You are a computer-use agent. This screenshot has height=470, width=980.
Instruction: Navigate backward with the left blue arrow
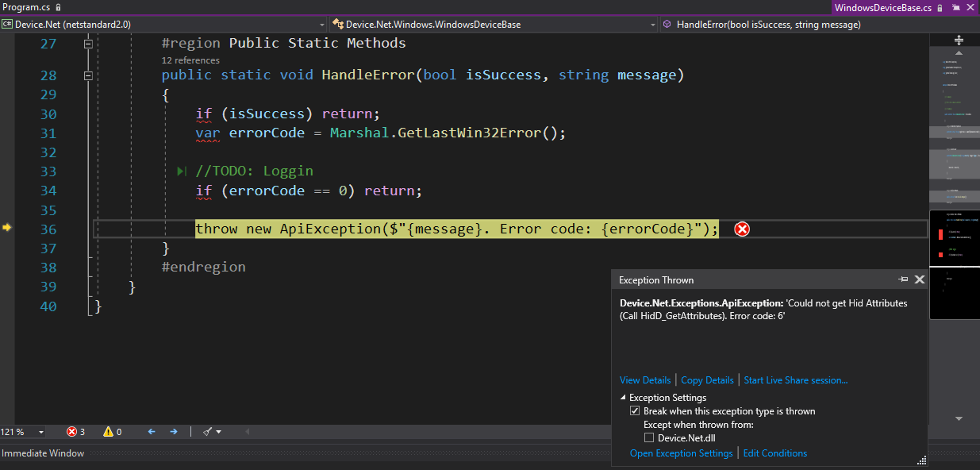coord(152,432)
